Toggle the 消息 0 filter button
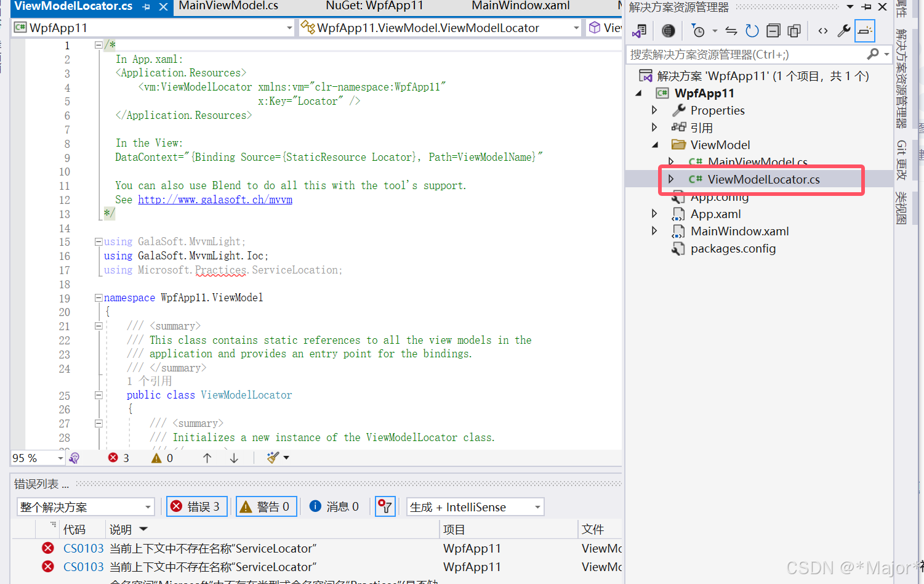Viewport: 924px width, 584px height. click(334, 506)
